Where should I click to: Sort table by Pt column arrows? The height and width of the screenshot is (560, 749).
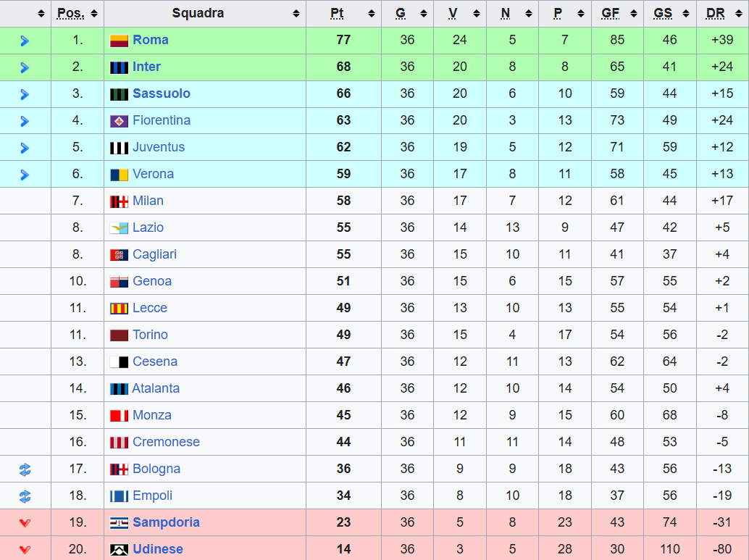coord(371,14)
